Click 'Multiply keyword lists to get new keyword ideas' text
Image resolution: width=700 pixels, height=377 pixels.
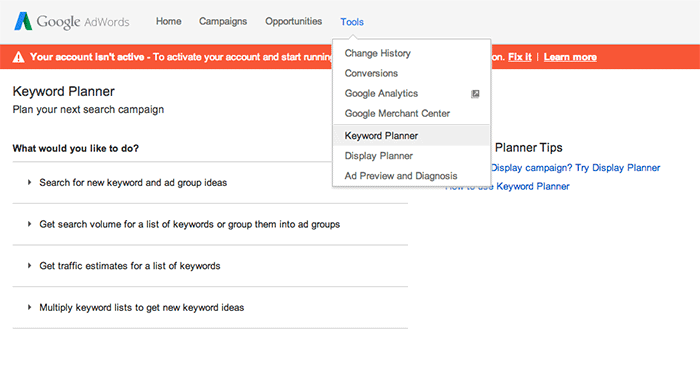[142, 307]
